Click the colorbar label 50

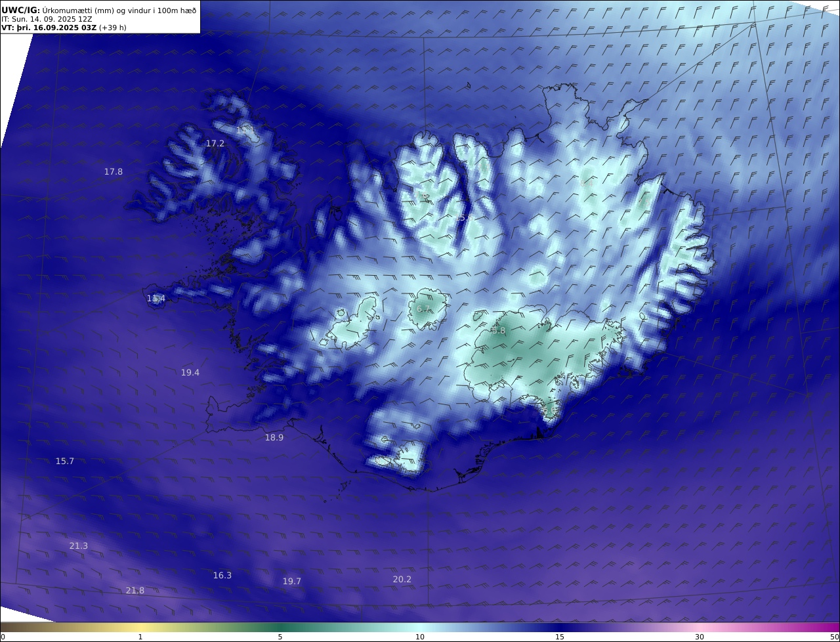(835, 637)
